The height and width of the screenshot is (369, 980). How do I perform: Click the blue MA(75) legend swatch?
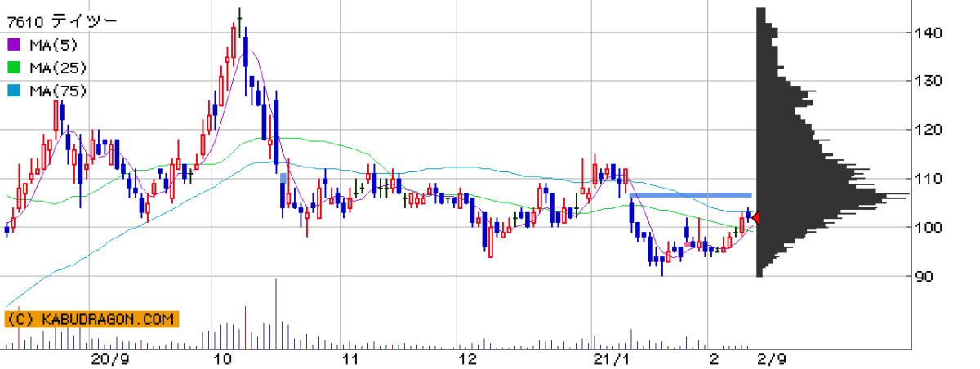[x=13, y=91]
